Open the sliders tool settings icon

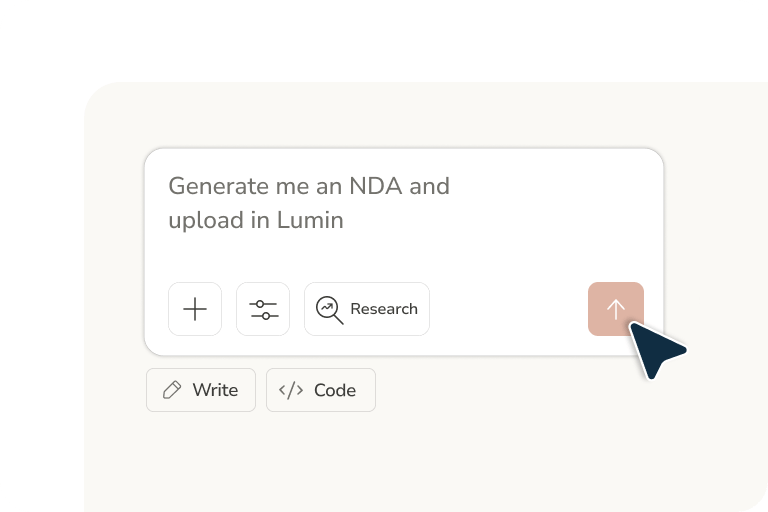pos(263,309)
